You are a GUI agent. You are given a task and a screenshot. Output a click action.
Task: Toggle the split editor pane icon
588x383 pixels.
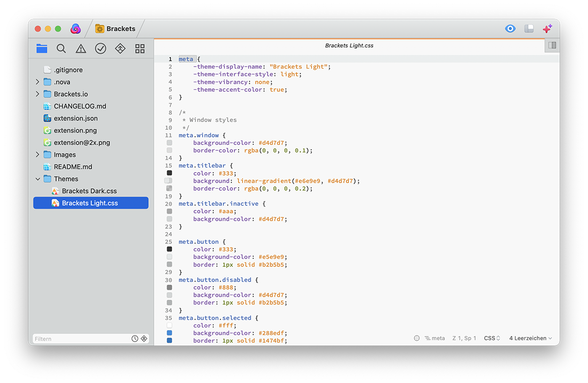pyautogui.click(x=552, y=45)
